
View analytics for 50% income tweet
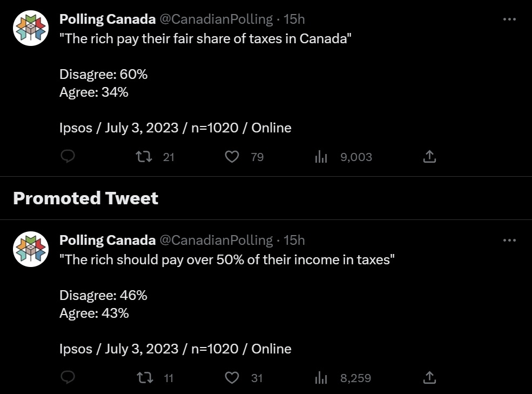pyautogui.click(x=321, y=377)
